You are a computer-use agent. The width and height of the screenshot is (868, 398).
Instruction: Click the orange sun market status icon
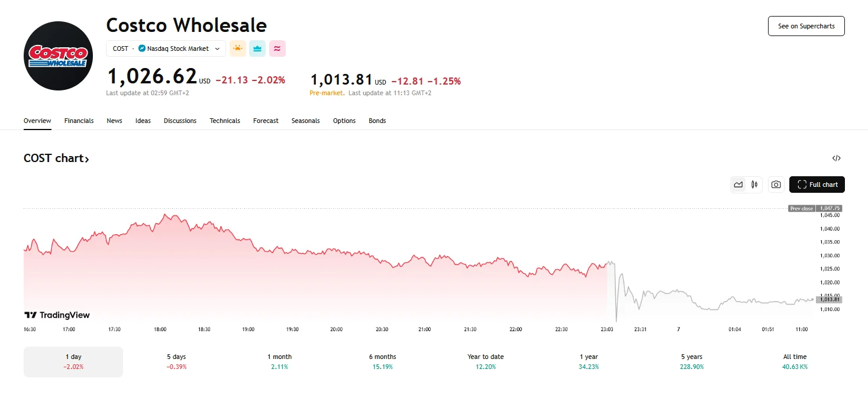click(238, 48)
